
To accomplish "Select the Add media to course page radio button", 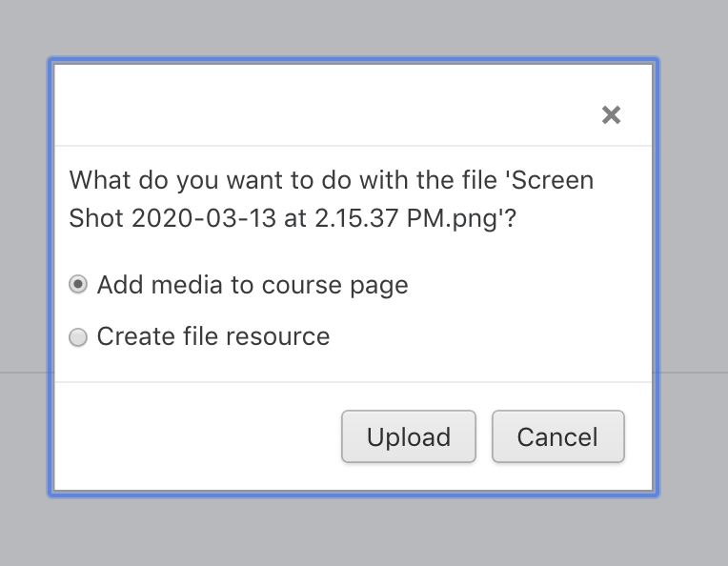I will pos(78,284).
